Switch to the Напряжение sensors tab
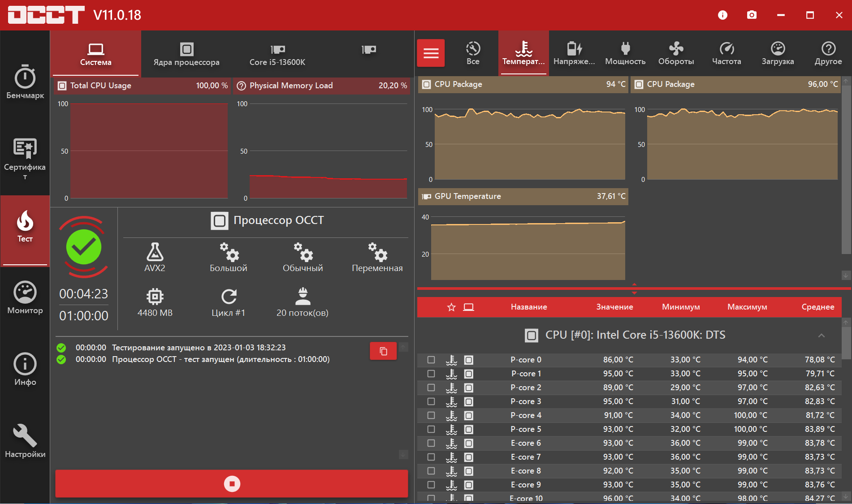The width and height of the screenshot is (852, 504). coord(574,53)
